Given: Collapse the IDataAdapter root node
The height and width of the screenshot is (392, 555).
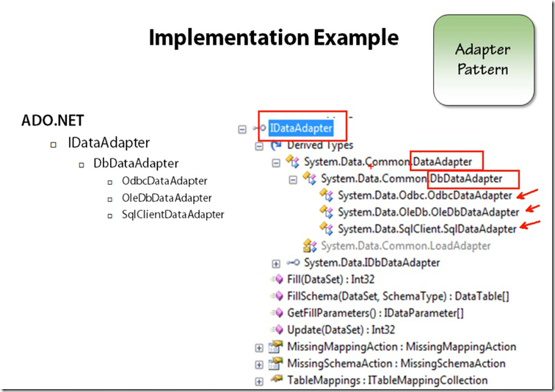Looking at the screenshot, I should (x=242, y=129).
